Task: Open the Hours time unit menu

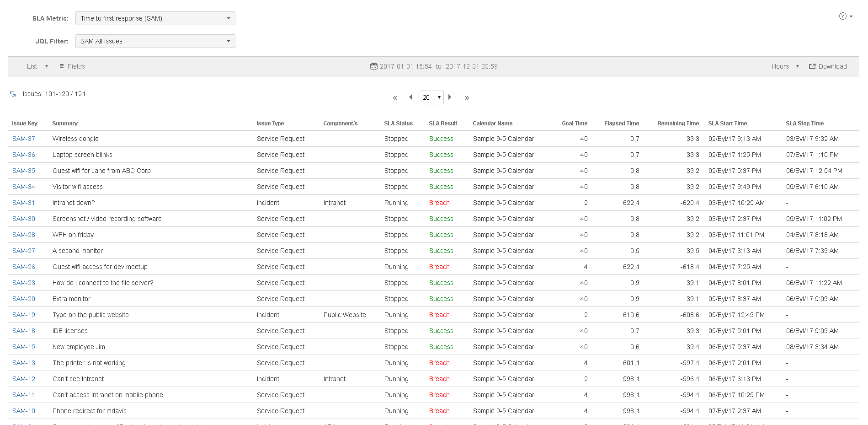Action: (785, 66)
